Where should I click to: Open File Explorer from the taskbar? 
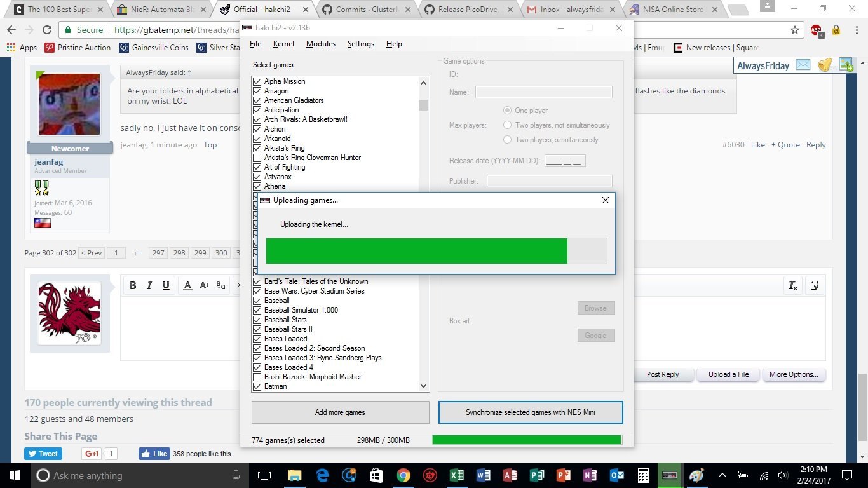click(x=294, y=475)
